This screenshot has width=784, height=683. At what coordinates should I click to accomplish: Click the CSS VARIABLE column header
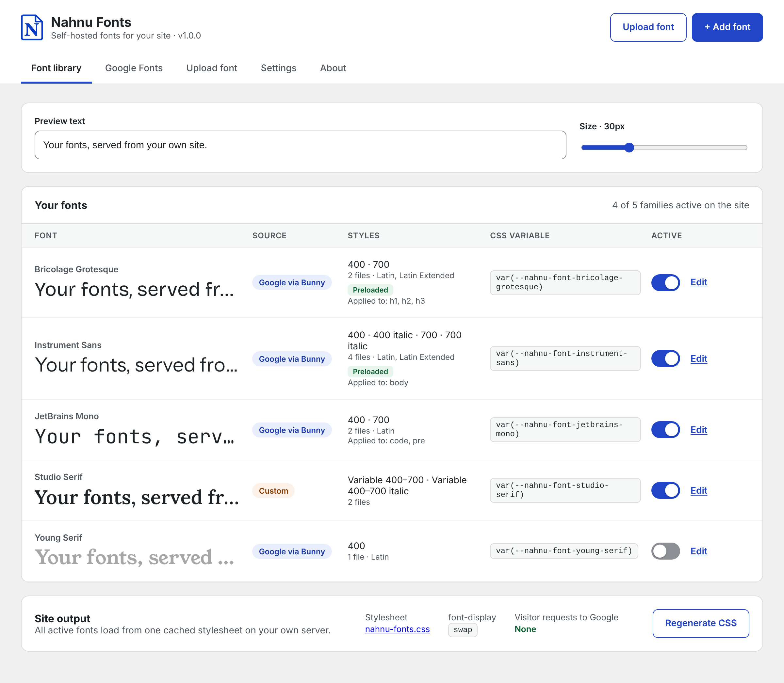pos(520,235)
